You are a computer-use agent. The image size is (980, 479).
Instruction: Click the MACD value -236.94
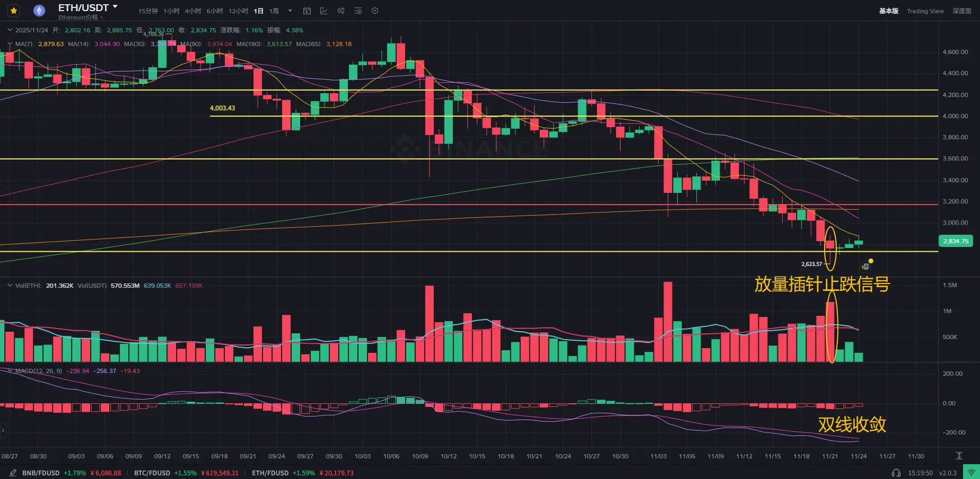pyautogui.click(x=78, y=371)
